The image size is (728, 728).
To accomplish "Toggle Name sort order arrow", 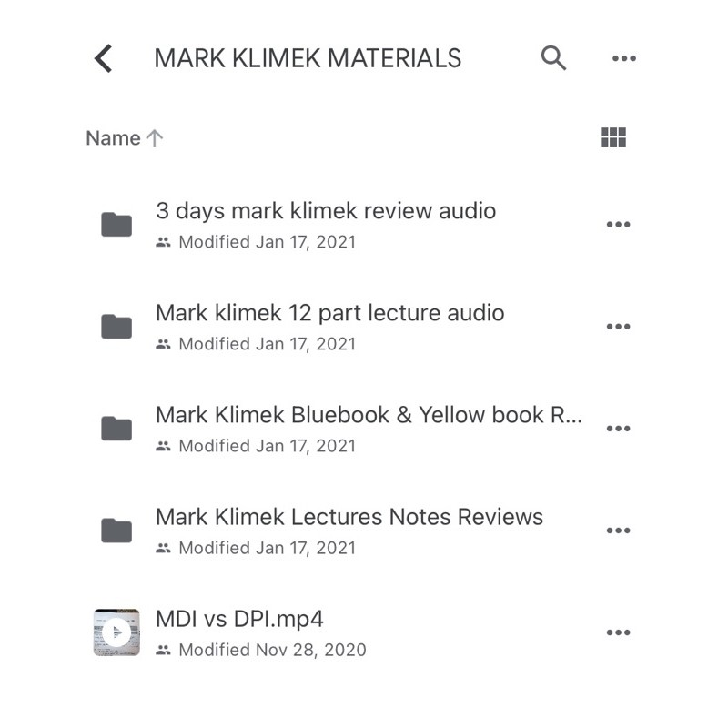I will 155,138.
